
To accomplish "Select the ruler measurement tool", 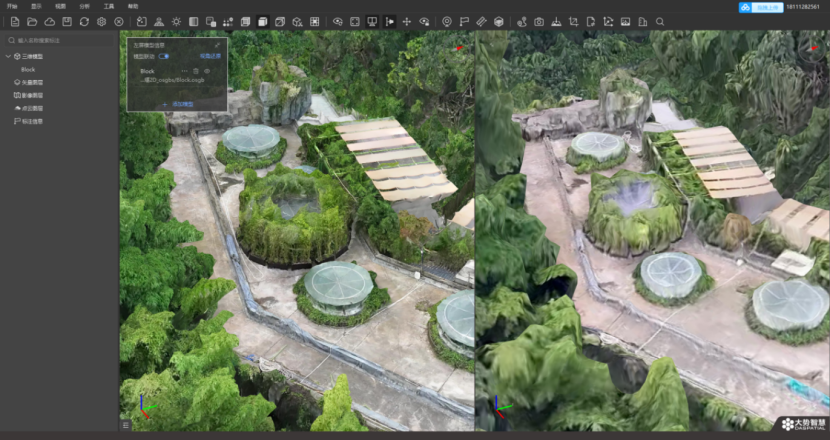I will click(481, 21).
